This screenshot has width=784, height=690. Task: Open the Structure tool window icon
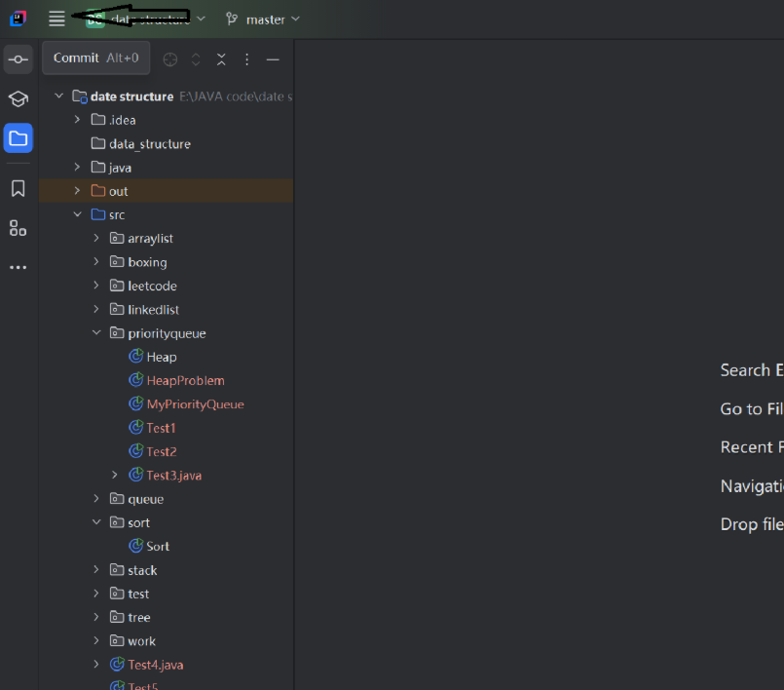[18, 228]
